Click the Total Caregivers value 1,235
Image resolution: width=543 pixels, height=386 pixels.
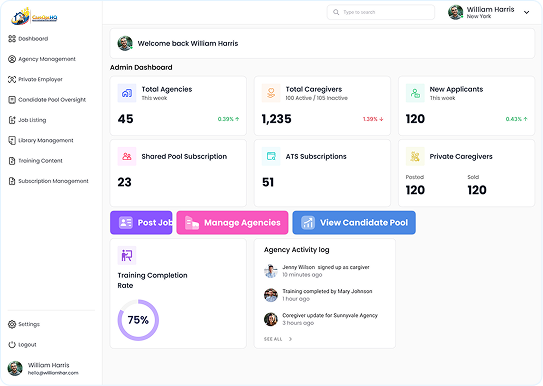[276, 119]
